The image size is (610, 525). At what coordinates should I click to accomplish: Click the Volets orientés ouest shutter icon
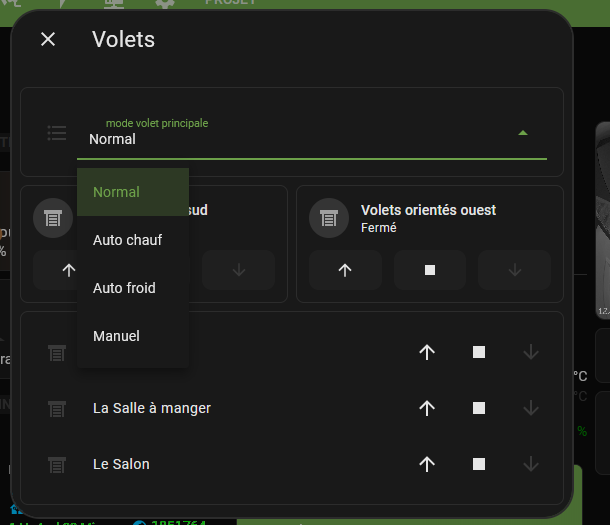coord(329,218)
